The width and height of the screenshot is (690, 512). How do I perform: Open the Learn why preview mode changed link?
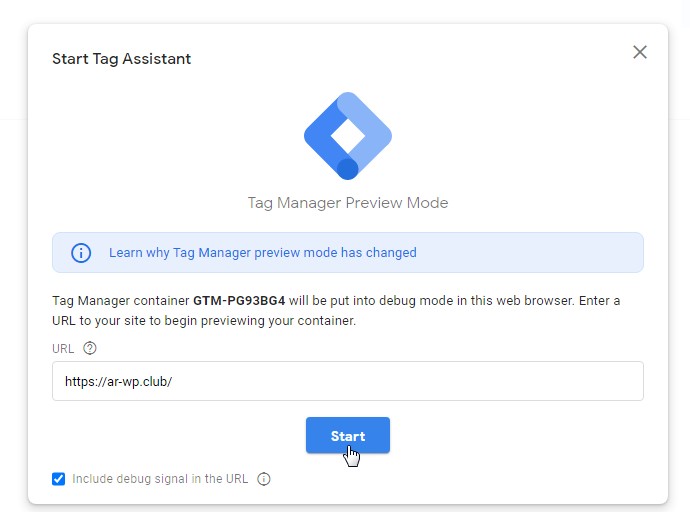pyautogui.click(x=262, y=253)
